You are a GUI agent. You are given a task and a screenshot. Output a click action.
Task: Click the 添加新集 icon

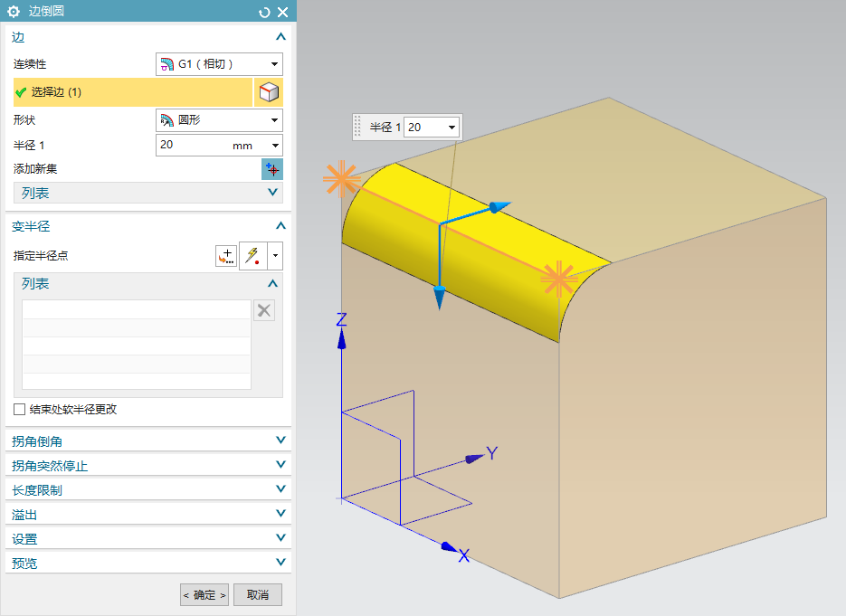coord(272,169)
